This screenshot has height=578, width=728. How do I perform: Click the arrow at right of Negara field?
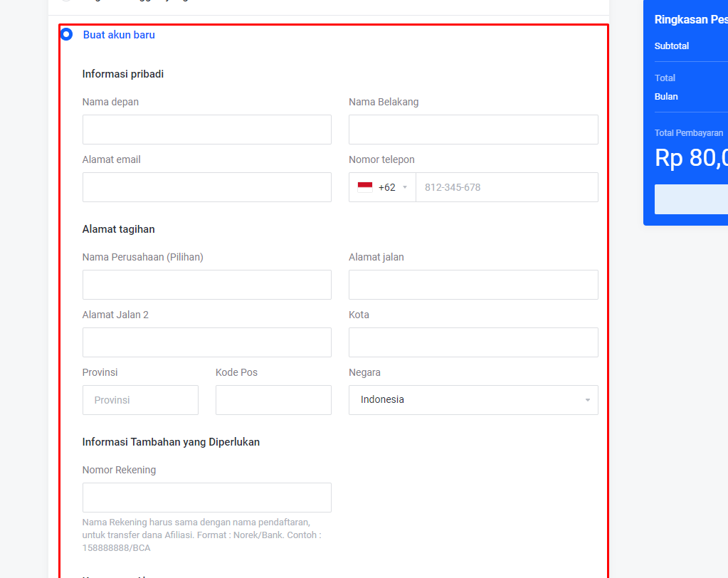587,400
